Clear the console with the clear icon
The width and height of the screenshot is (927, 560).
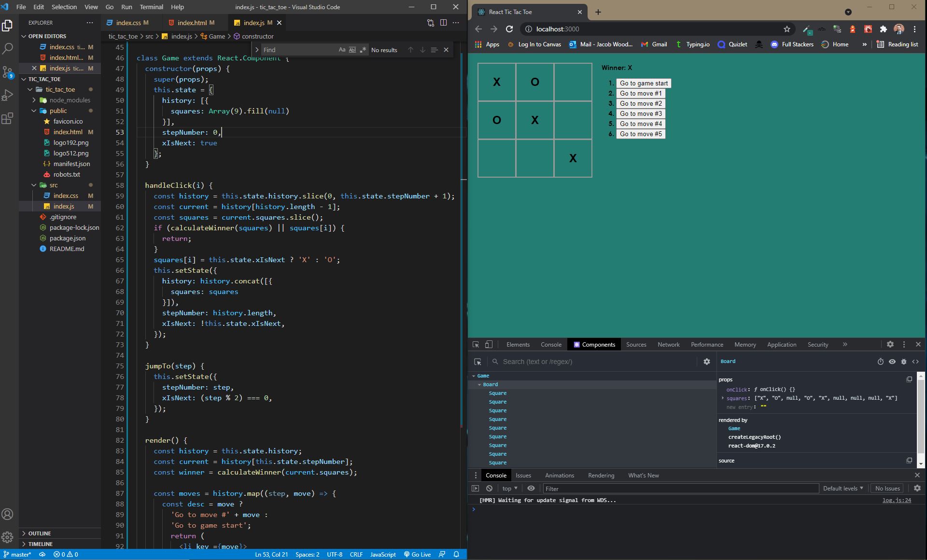pyautogui.click(x=489, y=489)
